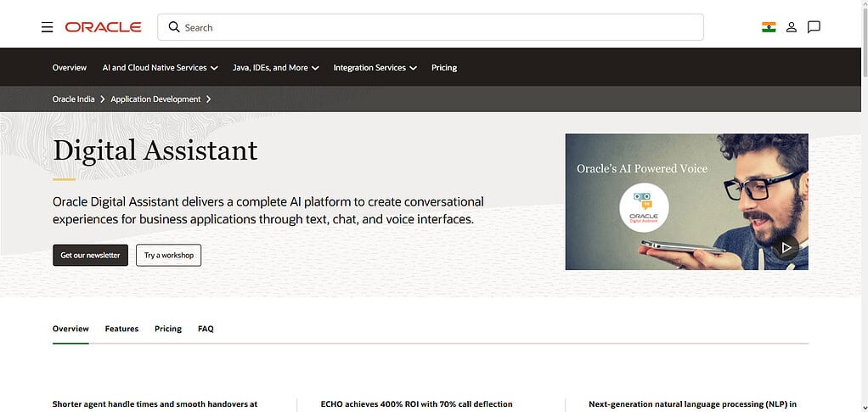
Task: Click the chevron after Application Development breadcrumb
Action: point(208,99)
